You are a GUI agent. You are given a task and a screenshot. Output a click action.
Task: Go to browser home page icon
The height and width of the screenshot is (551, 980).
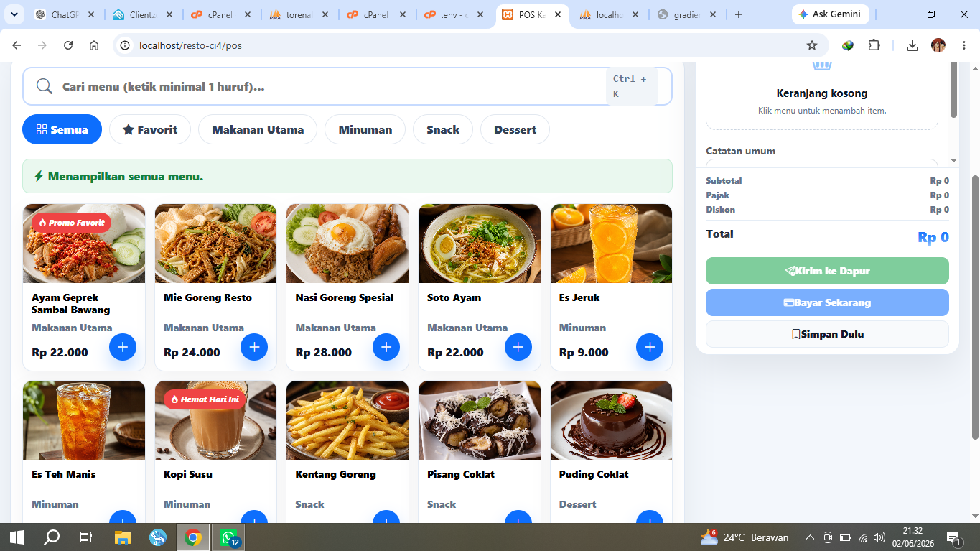(x=94, y=45)
